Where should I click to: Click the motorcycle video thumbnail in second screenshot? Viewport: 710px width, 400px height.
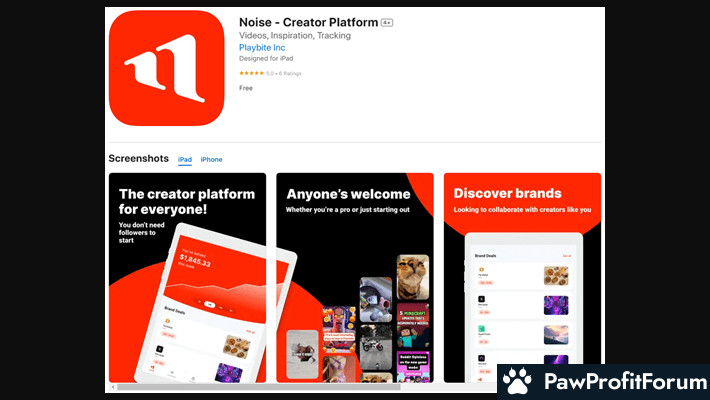[x=375, y=347]
